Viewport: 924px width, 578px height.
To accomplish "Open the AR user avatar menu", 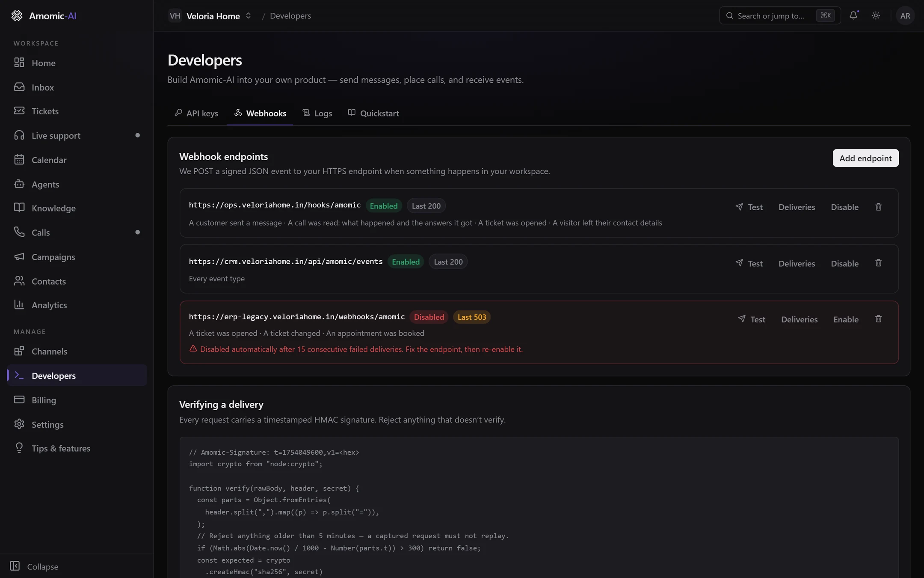I will coord(905,16).
